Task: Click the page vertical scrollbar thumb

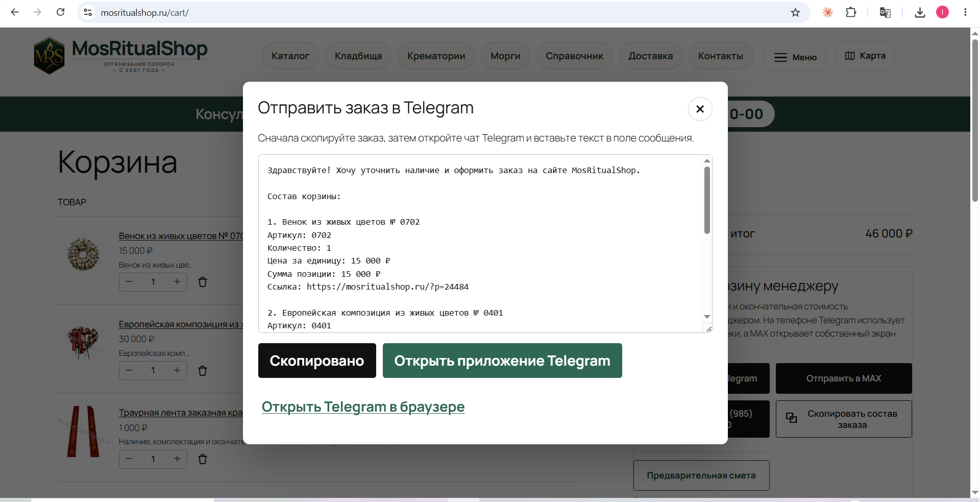Action: tap(975, 120)
